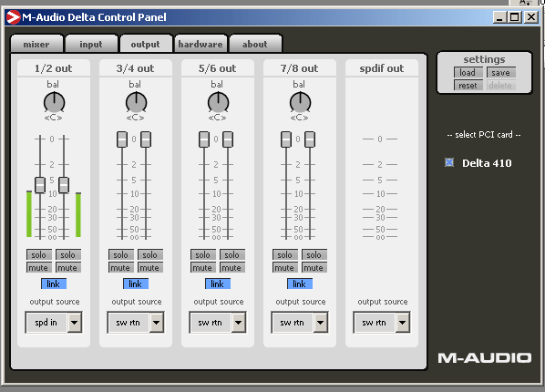Mute the left channel of 3/4 out

121,268
